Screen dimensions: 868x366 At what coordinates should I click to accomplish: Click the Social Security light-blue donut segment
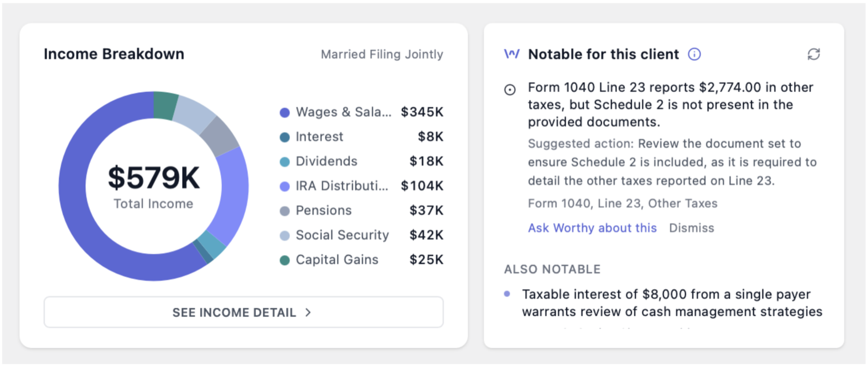coord(193,114)
